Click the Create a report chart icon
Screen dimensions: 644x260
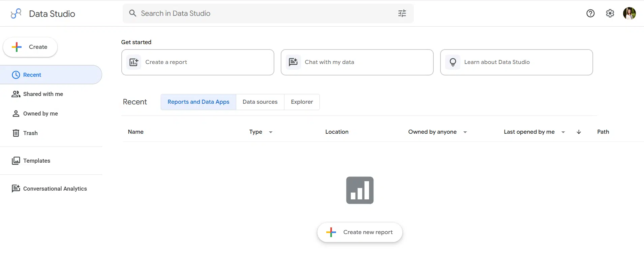pyautogui.click(x=134, y=62)
